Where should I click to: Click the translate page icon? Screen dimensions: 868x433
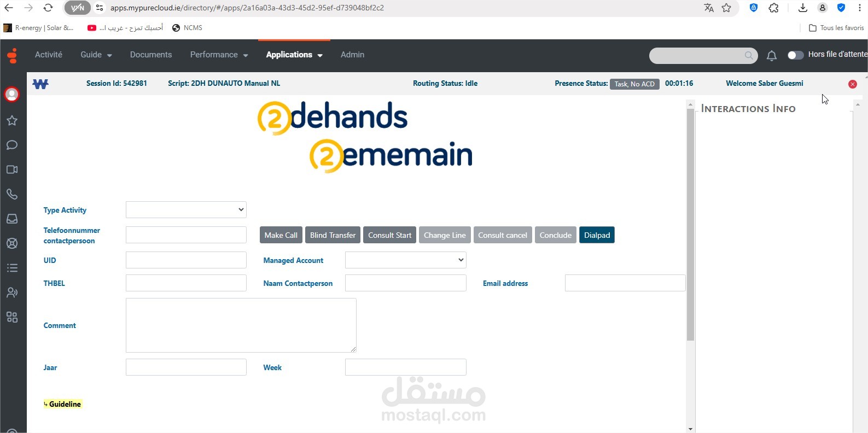[x=709, y=8]
